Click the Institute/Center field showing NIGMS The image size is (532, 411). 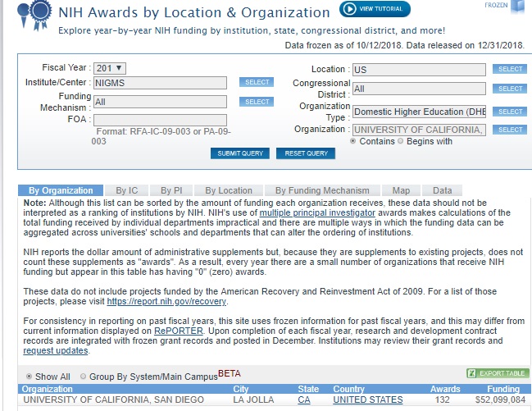[160, 83]
